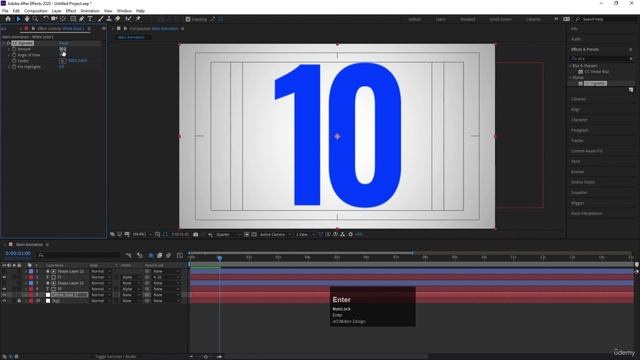Click the red label color of layer 10
This screenshot has height=360, width=640.
click(31, 289)
